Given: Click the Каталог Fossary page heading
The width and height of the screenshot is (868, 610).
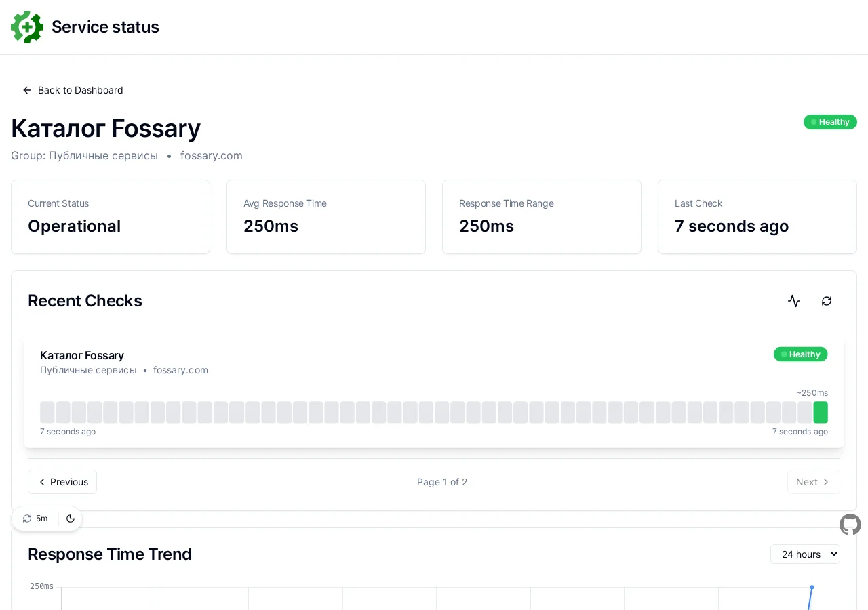Looking at the screenshot, I should 106,128.
